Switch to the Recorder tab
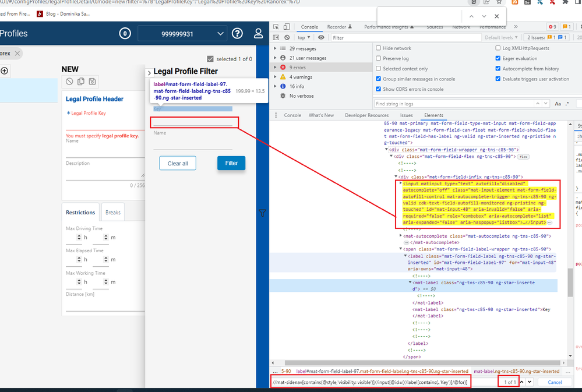 coord(338,27)
